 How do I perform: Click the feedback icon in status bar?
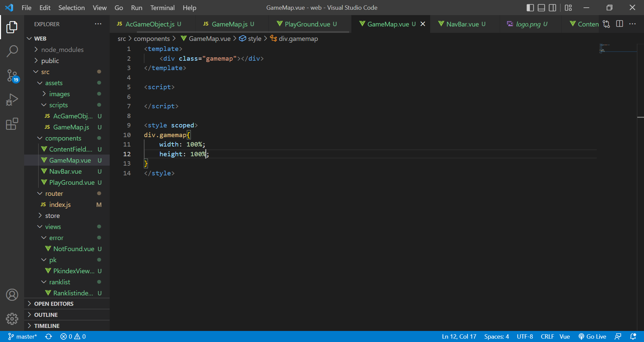point(618,336)
